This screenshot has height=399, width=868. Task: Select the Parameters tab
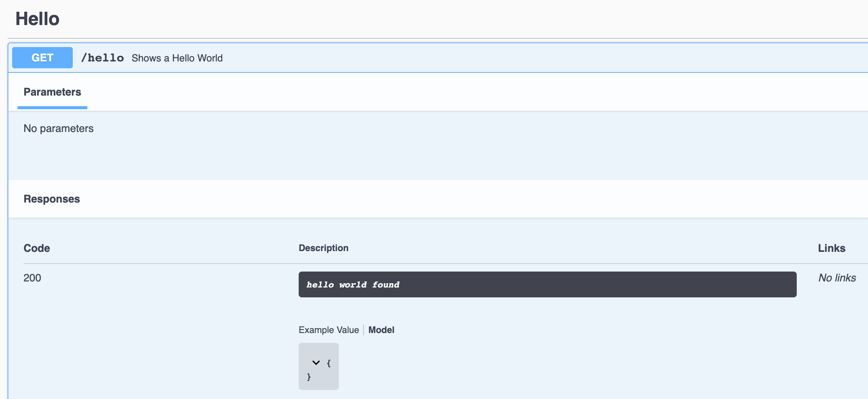52,92
